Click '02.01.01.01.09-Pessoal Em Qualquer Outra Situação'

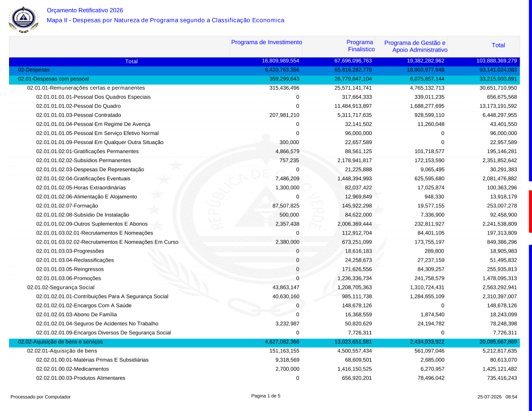tap(100, 142)
